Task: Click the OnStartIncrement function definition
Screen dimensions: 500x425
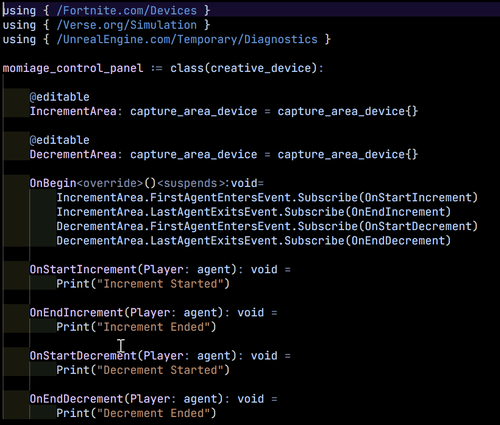Action: click(x=160, y=269)
